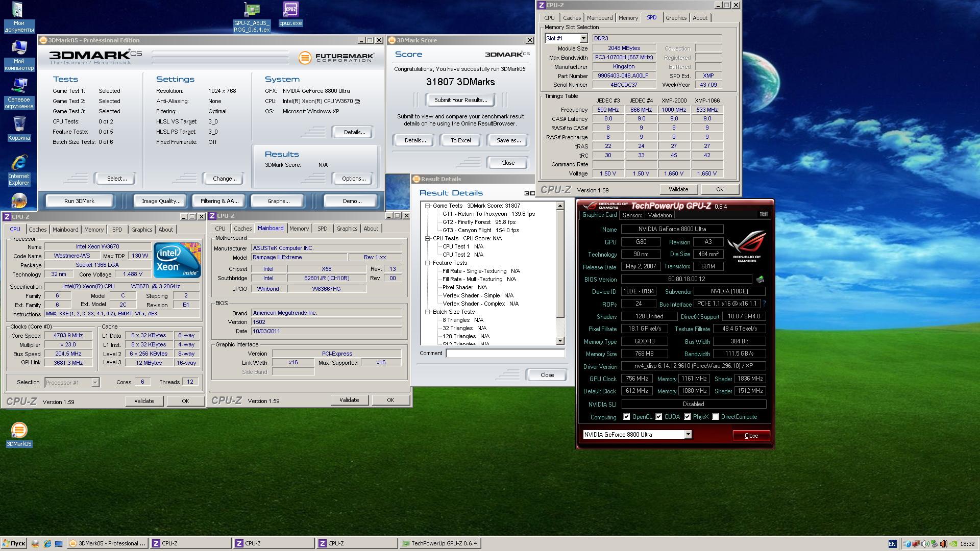
Task: Click the EN language indicator in the tray
Action: pyautogui.click(x=892, y=544)
